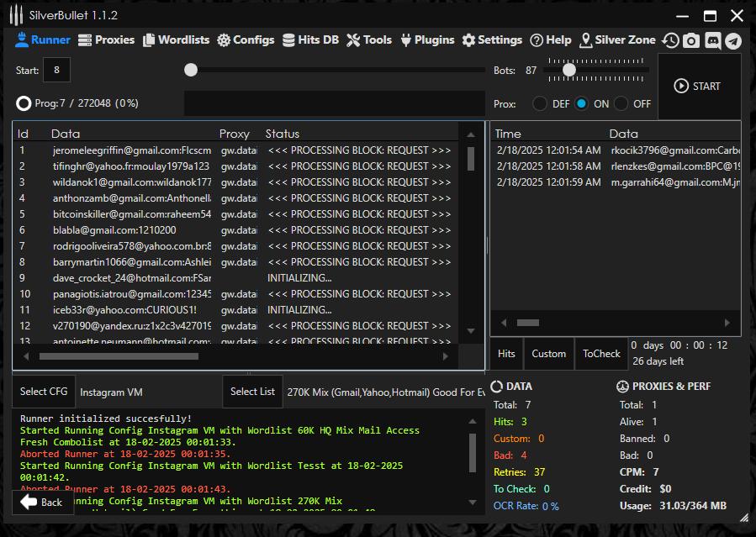Switch to the Proxies tab
This screenshot has width=756, height=537.
(106, 39)
